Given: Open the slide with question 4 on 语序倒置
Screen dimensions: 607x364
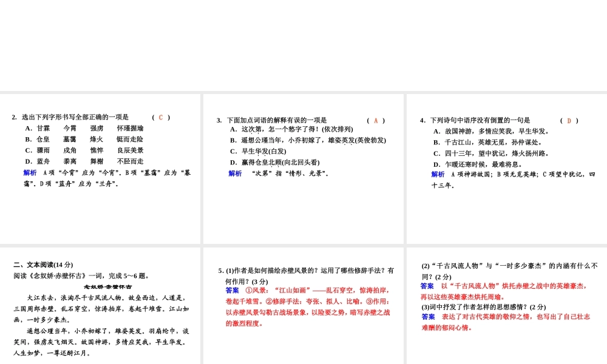Looking at the screenshot, I should [x=507, y=169].
